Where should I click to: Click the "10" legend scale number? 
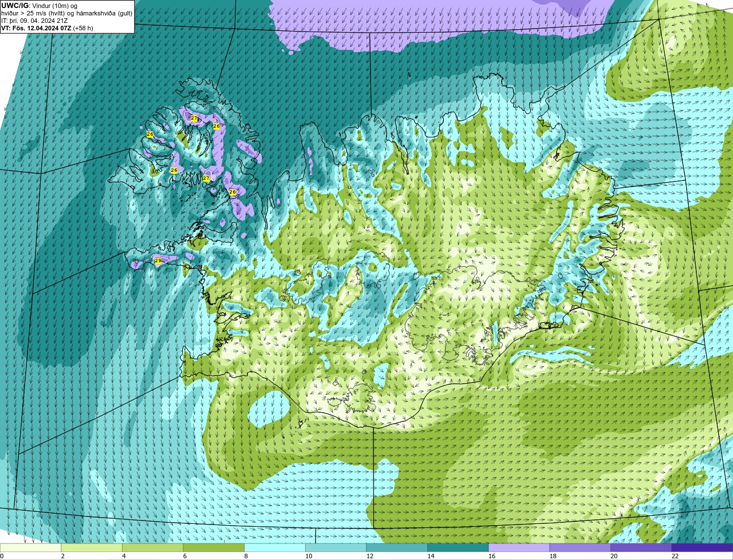point(309,556)
